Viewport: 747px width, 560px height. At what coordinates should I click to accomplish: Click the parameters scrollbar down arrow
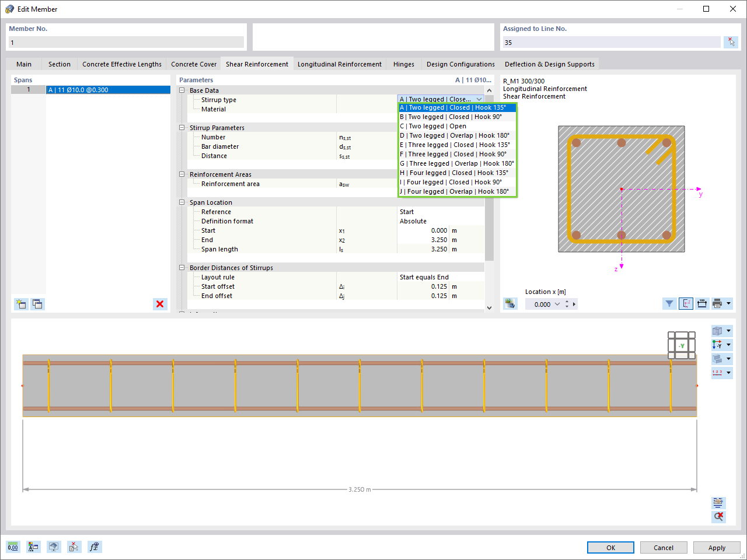click(489, 307)
